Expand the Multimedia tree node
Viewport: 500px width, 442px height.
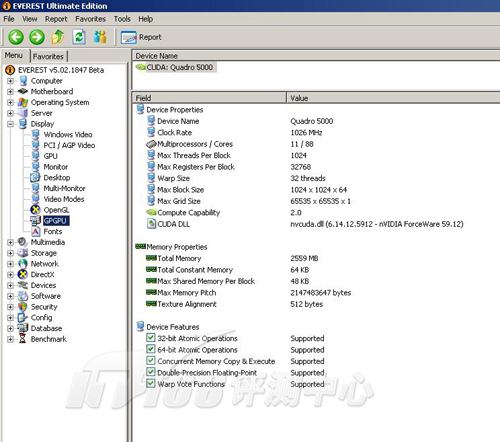point(10,242)
